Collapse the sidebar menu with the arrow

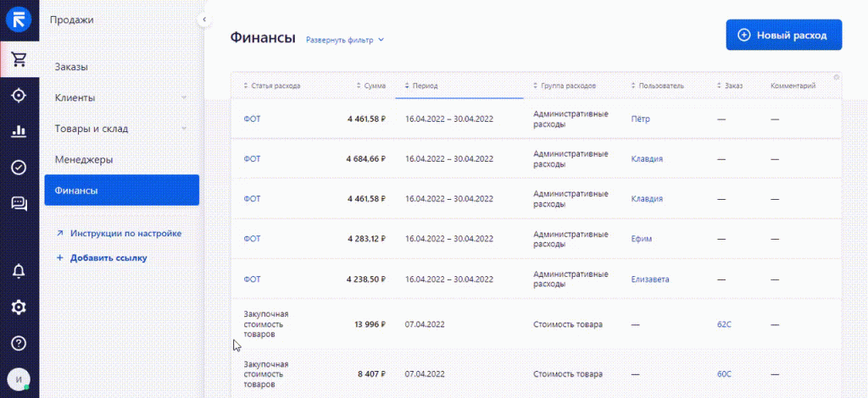point(204,19)
